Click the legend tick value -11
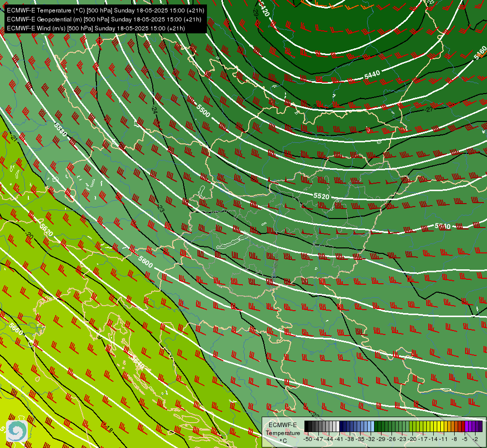 point(443,440)
